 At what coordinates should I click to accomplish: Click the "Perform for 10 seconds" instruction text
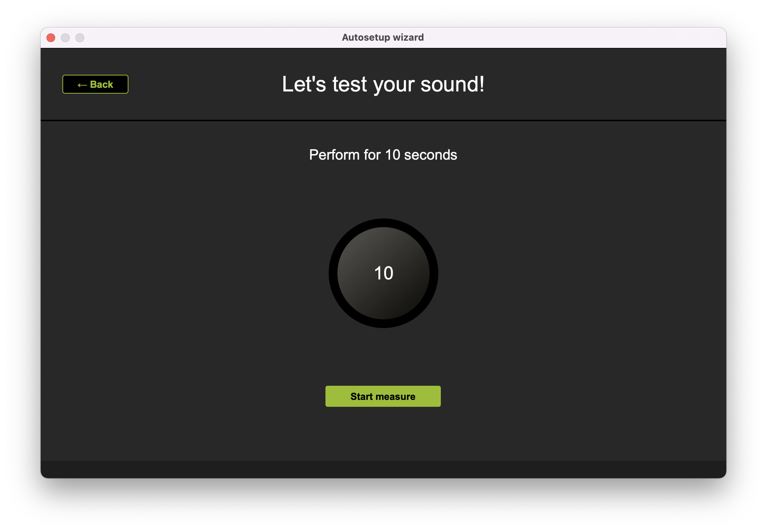point(383,155)
